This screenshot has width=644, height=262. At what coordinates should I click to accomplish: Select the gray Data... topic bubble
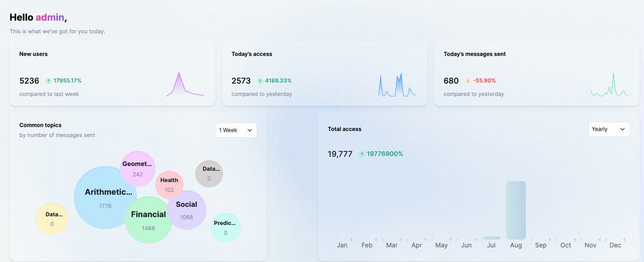pyautogui.click(x=209, y=173)
